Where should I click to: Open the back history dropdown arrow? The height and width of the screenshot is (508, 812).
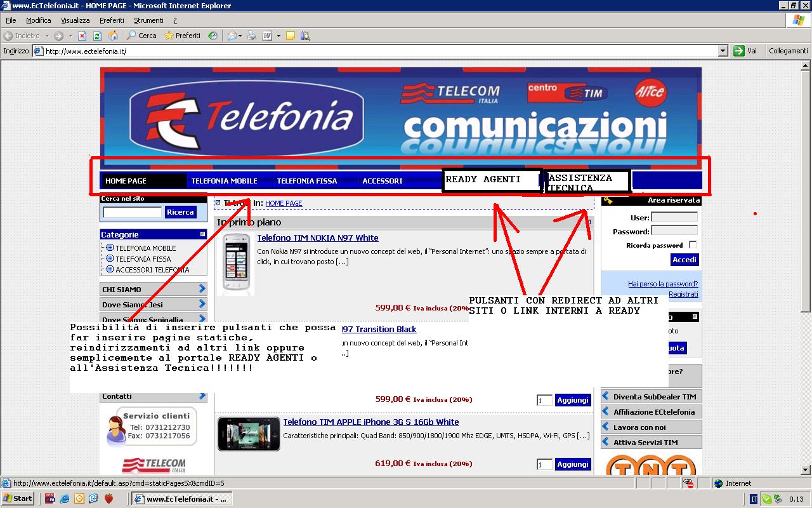[47, 36]
